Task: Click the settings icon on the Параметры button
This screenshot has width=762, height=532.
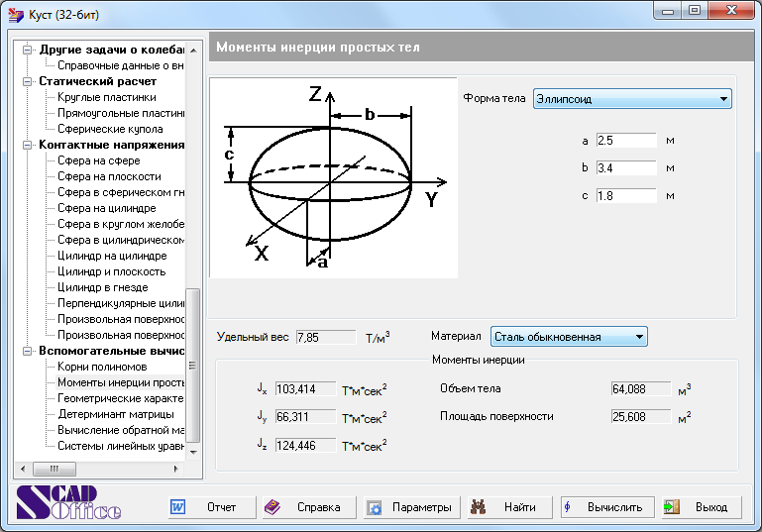Action: click(x=375, y=507)
